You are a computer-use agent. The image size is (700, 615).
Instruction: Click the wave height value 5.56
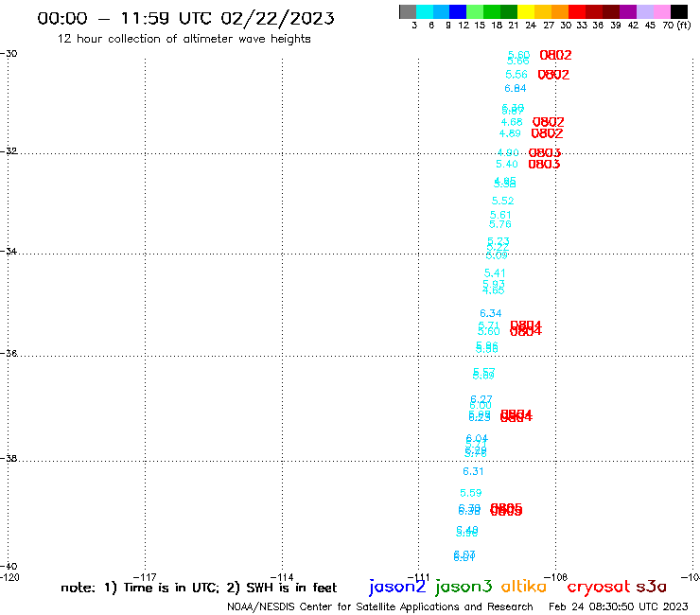pyautogui.click(x=516, y=74)
